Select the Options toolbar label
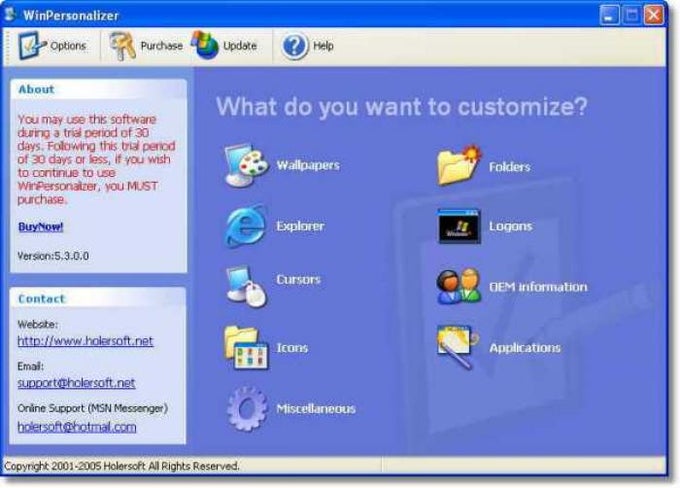The width and height of the screenshot is (680, 488). tap(68, 46)
